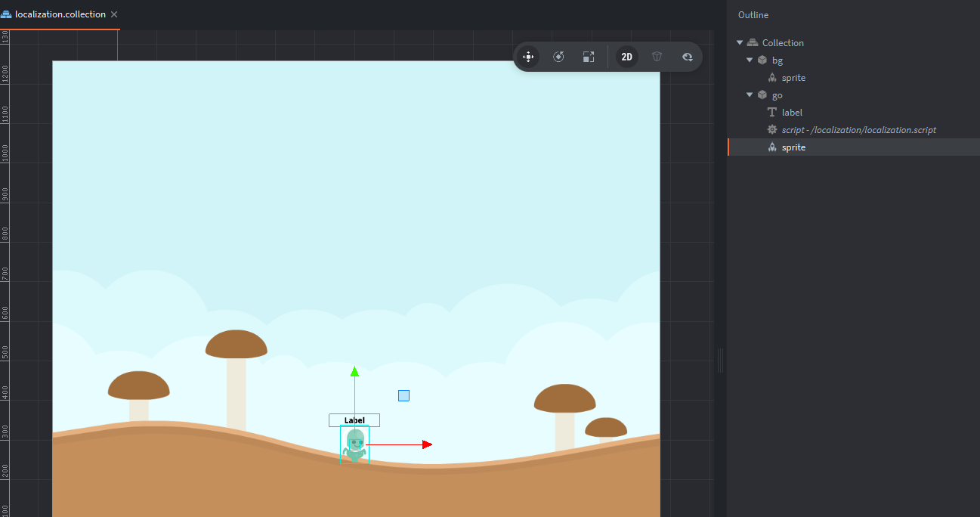The image size is (980, 517).
Task: Click the collection file icon in tab
Action: coord(7,14)
